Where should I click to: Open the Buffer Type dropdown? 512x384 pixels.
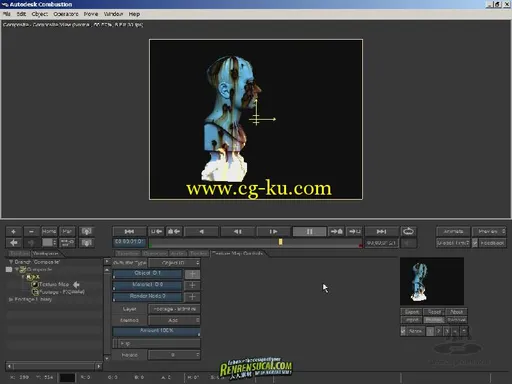[x=174, y=263]
